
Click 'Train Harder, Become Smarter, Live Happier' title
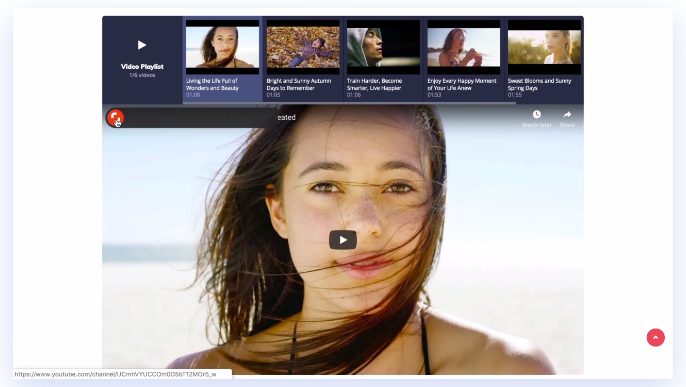point(374,84)
